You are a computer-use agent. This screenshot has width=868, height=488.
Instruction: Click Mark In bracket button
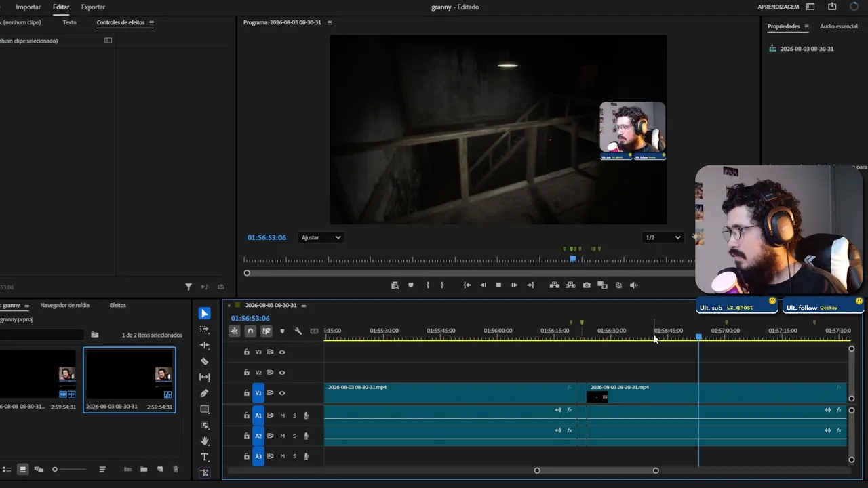(427, 285)
